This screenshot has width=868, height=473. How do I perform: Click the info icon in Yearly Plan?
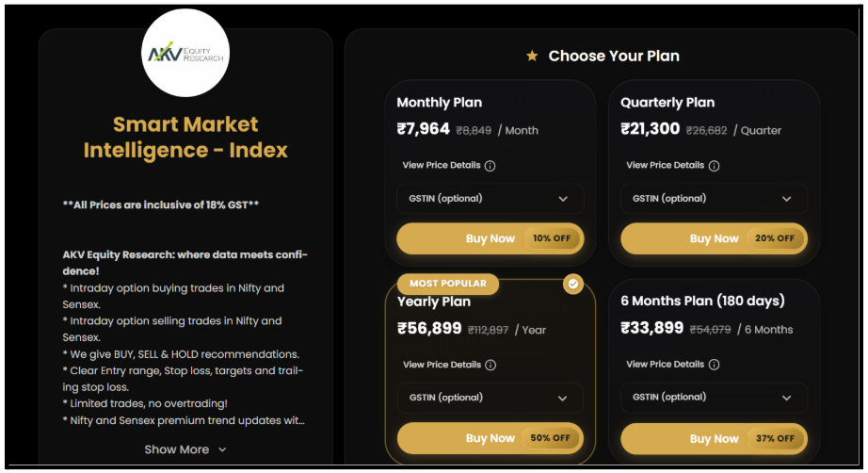tap(490, 366)
